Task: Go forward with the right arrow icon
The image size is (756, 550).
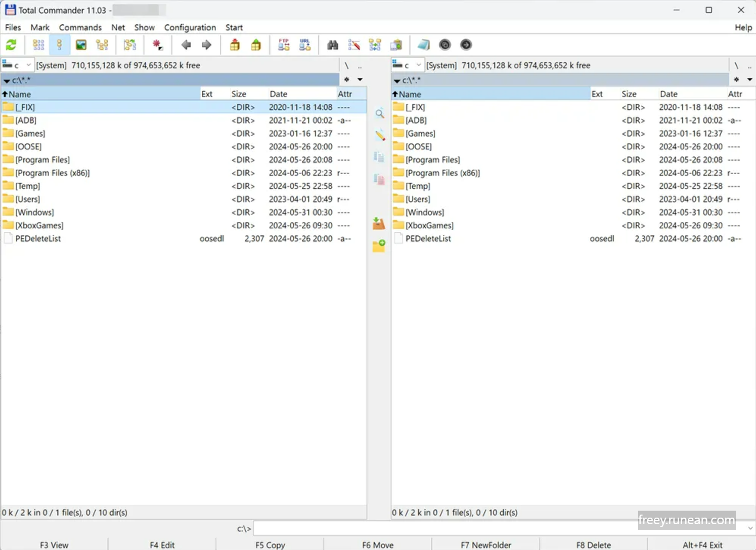Action: (x=206, y=45)
